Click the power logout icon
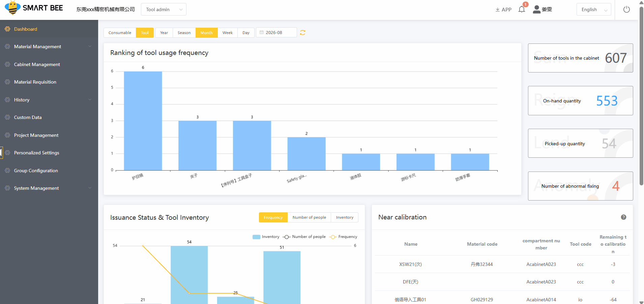The width and height of the screenshot is (644, 304). point(626,9)
